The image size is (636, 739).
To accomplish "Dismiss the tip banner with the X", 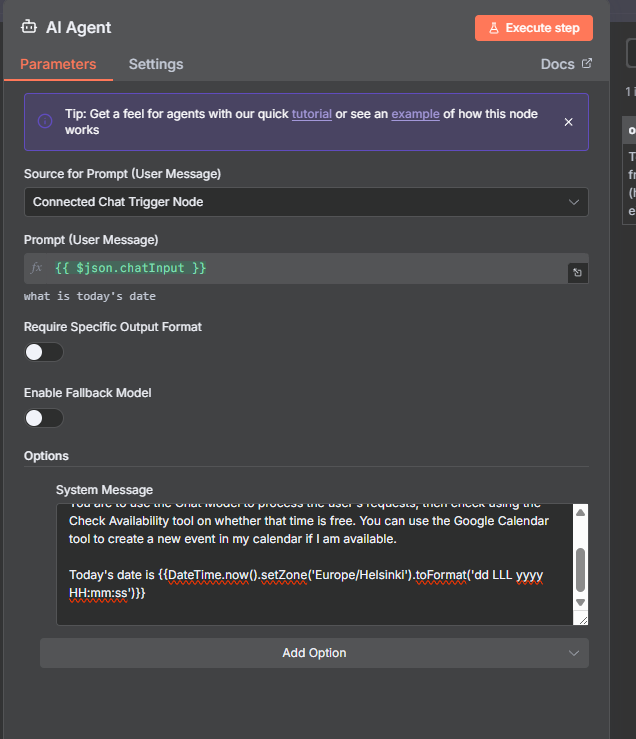I will click(x=568, y=122).
